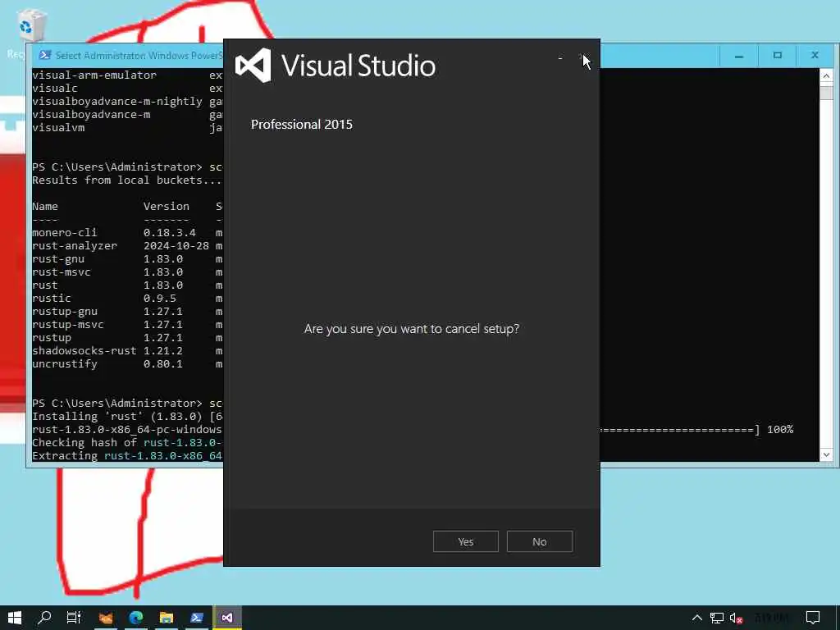Screen dimensions: 840x630
Task: Select 'rustup-gnu' row in PowerShell
Action: click(x=127, y=311)
